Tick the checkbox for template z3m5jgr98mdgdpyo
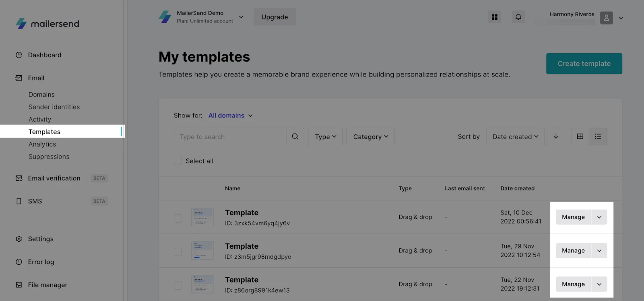This screenshot has height=301, width=644. [x=178, y=252]
